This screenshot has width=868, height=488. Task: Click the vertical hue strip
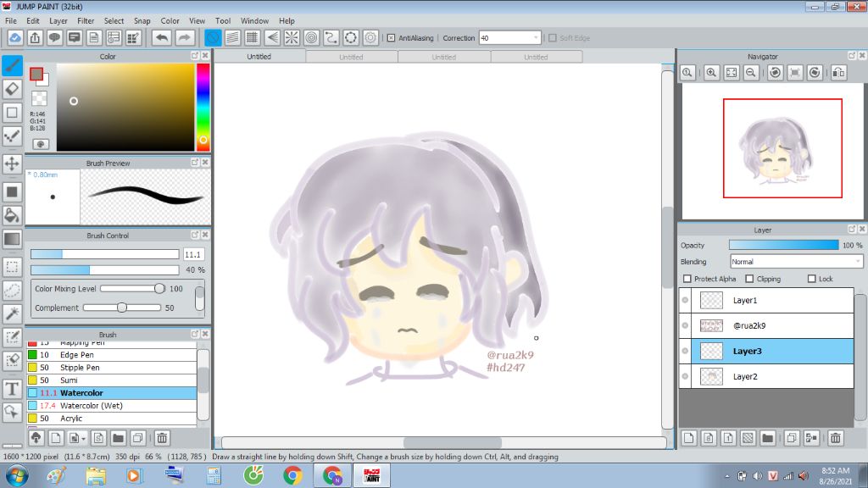[203, 107]
